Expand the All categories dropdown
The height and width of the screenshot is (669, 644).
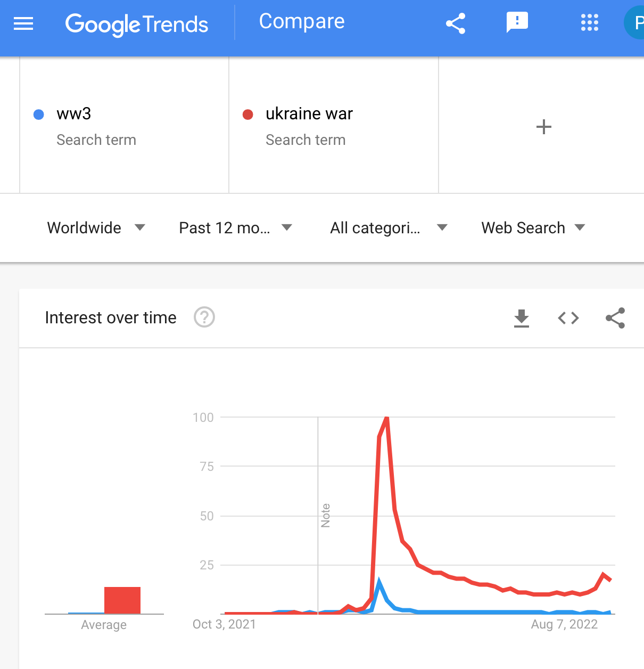[389, 227]
